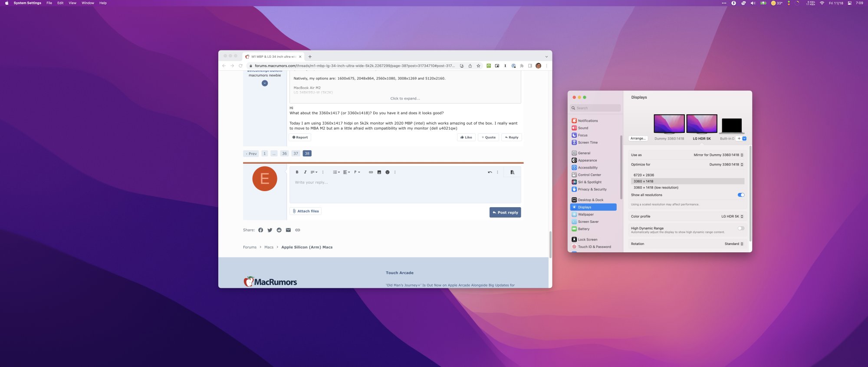This screenshot has height=367, width=868.
Task: Install page as app from address bar
Action: coord(462,66)
